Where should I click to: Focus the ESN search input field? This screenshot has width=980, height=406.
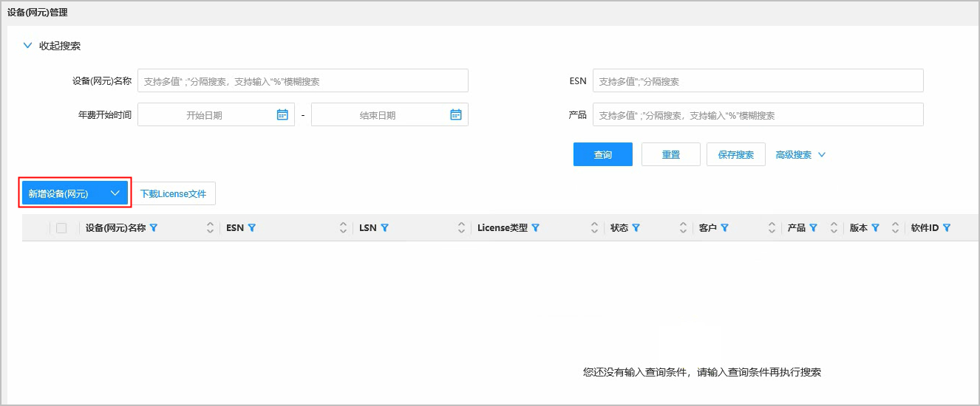coord(758,80)
